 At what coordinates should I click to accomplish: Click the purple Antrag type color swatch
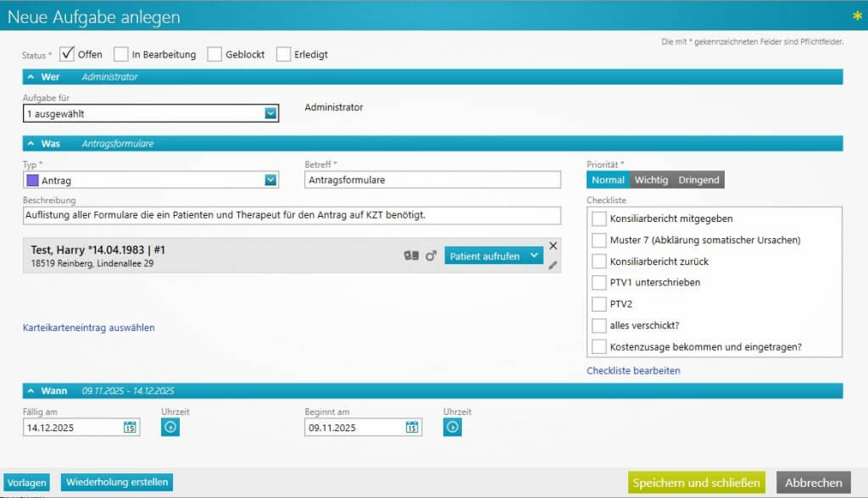click(x=33, y=180)
